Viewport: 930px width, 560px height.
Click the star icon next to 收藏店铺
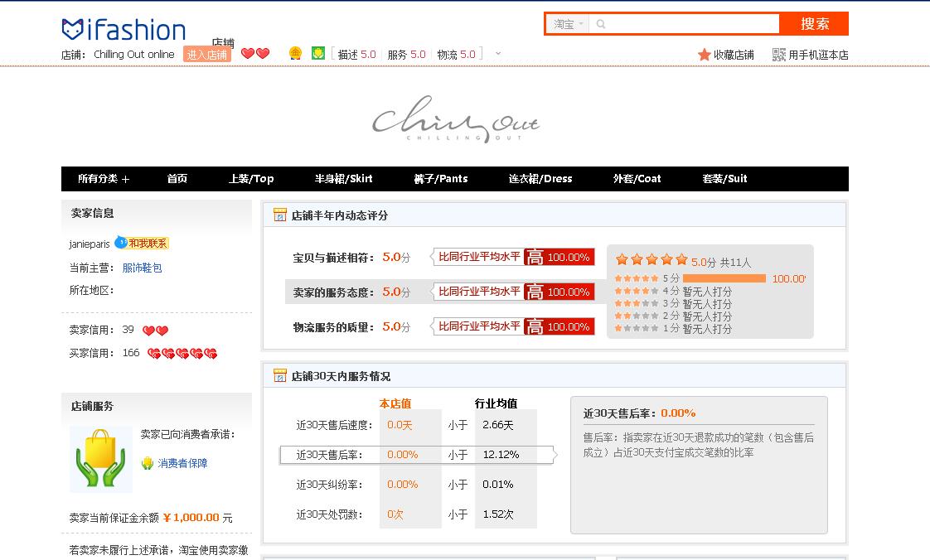(704, 55)
